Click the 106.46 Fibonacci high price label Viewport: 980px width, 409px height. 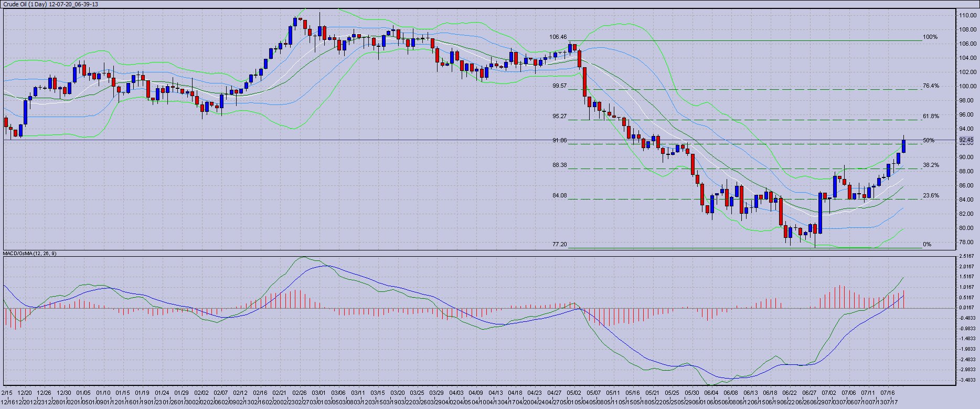click(558, 37)
